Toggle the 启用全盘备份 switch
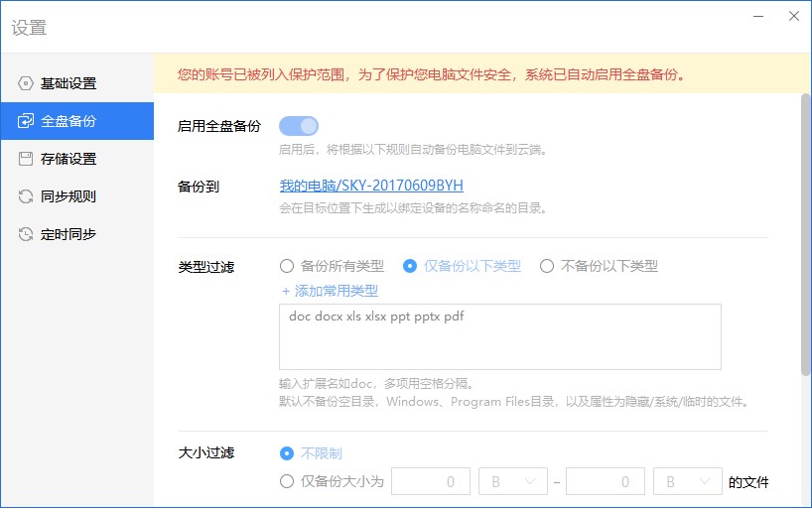The width and height of the screenshot is (812, 508). coord(299,126)
